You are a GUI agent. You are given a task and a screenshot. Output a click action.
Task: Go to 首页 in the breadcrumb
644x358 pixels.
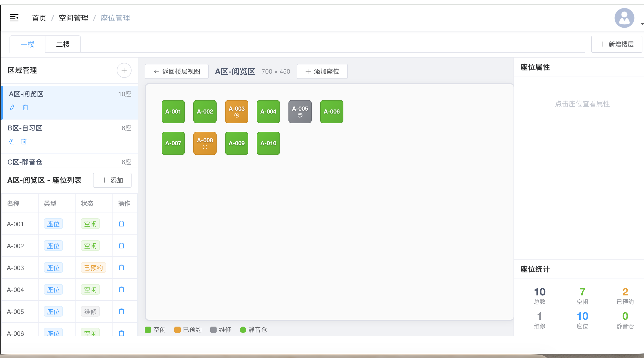(x=39, y=18)
